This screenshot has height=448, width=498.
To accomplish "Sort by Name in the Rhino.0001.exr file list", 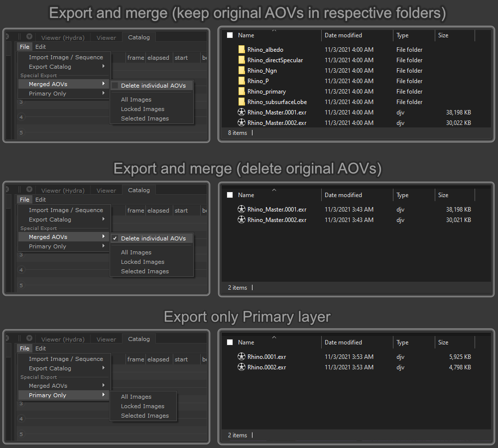I will click(246, 342).
